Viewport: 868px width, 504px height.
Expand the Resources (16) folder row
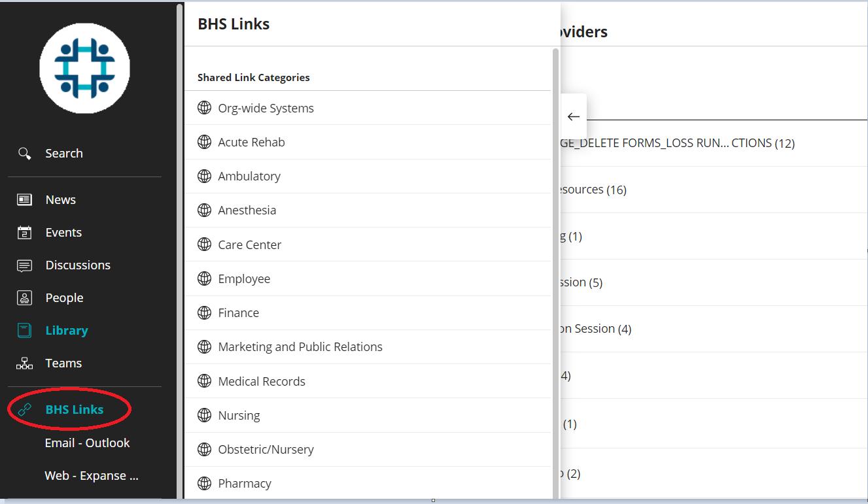click(589, 190)
